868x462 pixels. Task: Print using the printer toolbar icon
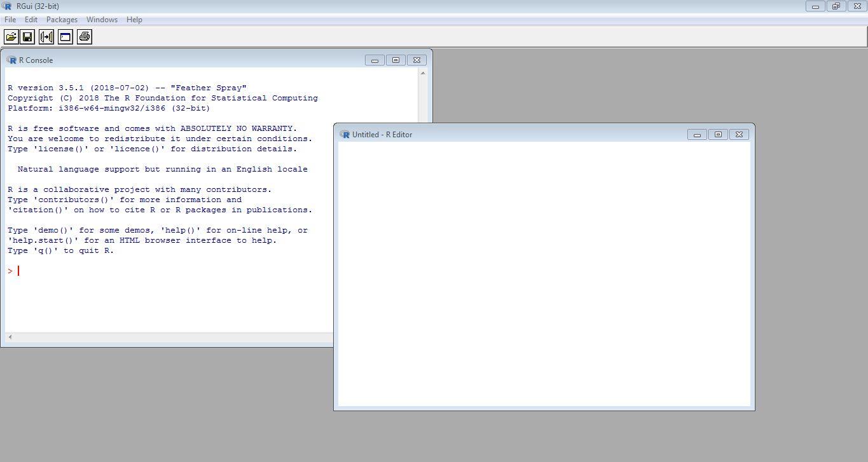[x=83, y=36]
